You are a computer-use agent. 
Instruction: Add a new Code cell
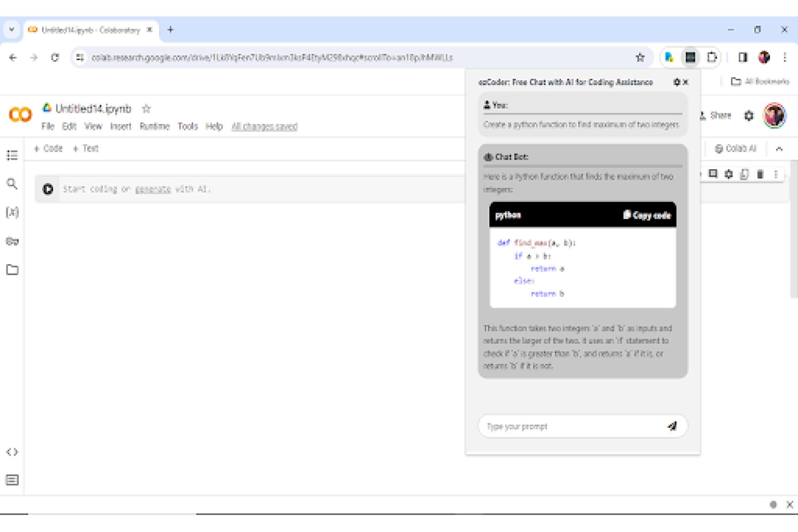coord(48,148)
